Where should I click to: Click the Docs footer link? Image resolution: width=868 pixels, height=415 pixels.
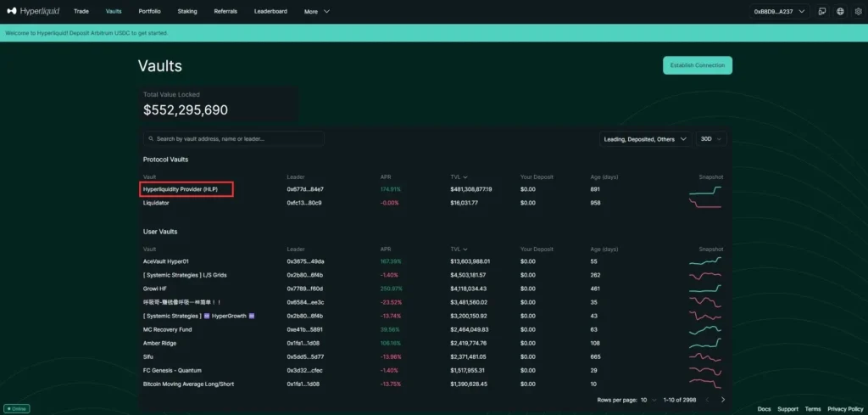[x=764, y=409]
